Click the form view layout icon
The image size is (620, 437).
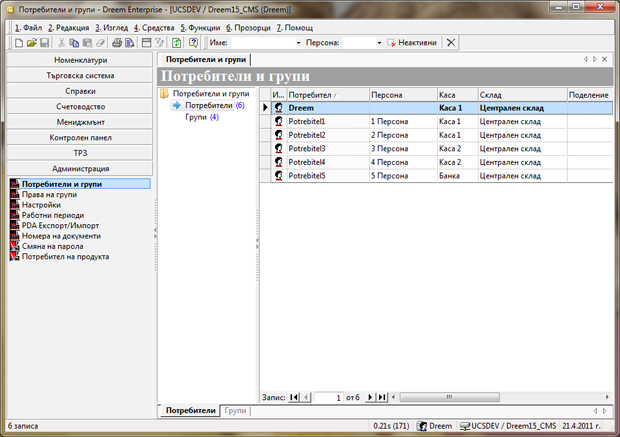(x=146, y=43)
